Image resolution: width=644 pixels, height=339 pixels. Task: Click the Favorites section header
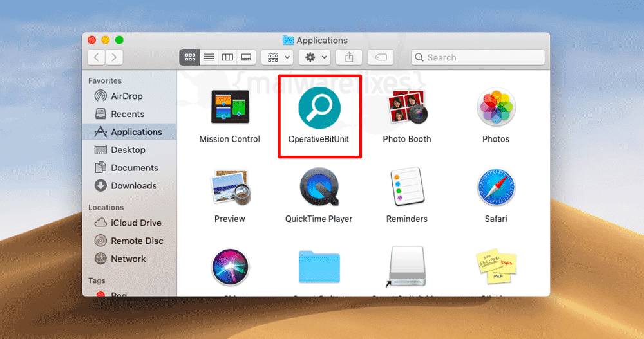105,81
